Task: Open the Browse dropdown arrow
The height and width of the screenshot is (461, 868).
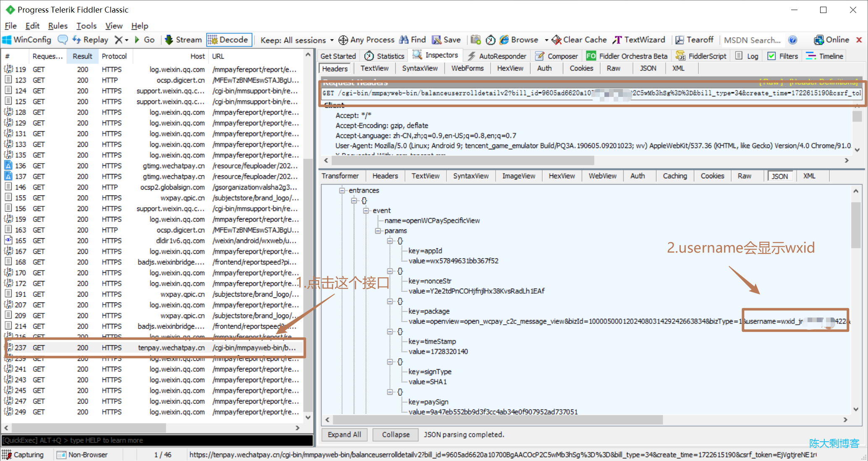Action: tap(546, 40)
